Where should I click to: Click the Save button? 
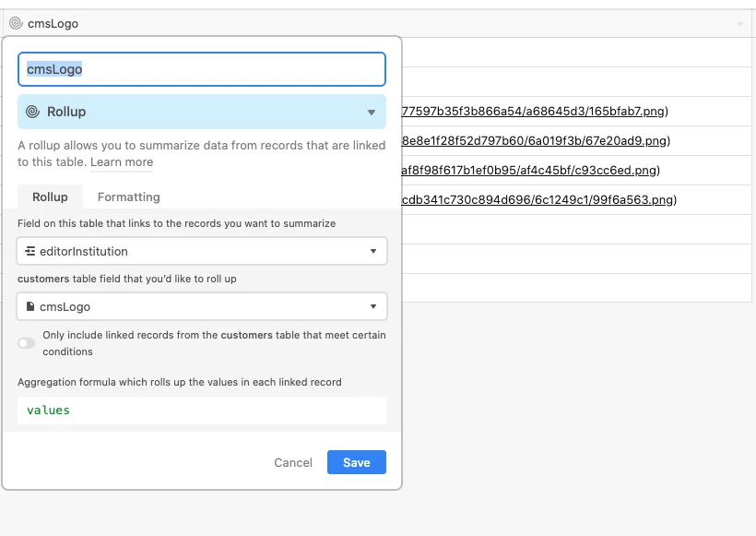(356, 462)
